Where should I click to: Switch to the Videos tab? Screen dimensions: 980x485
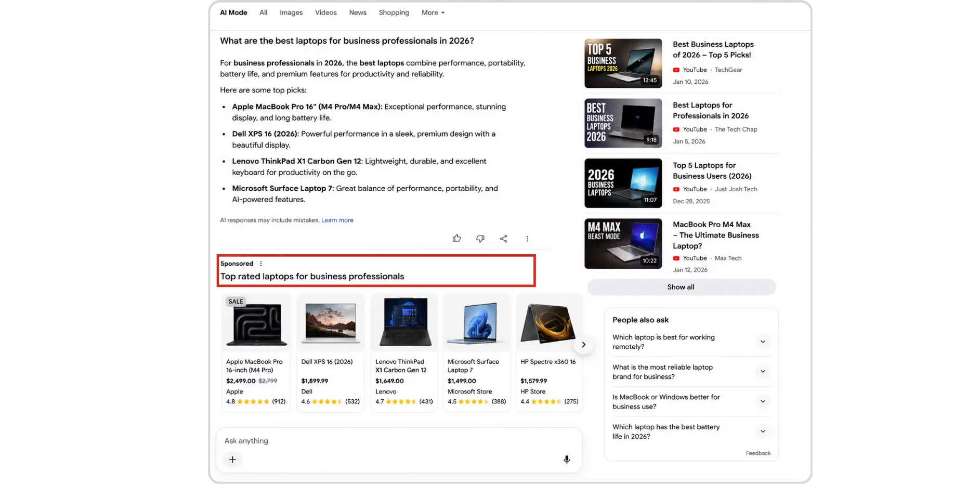(x=325, y=12)
